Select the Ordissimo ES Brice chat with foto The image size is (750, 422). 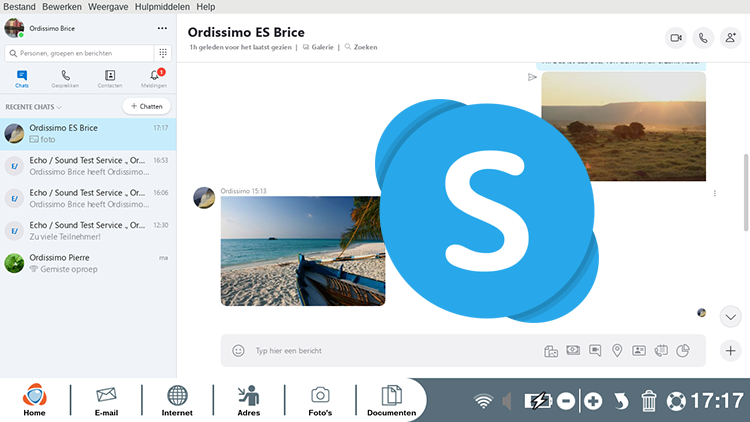[88, 134]
